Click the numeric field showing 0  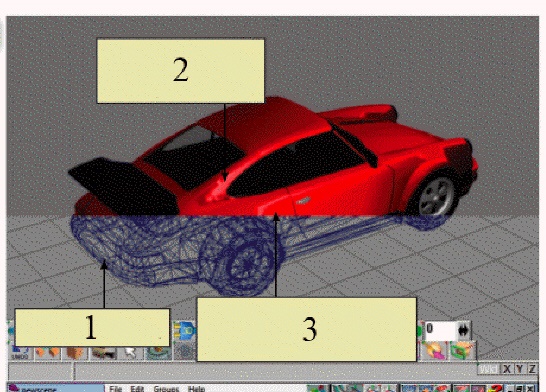pos(440,330)
